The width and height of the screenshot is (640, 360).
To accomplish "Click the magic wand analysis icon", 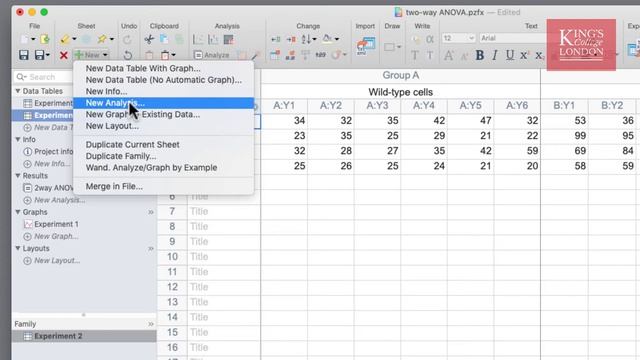I will coord(256,55).
